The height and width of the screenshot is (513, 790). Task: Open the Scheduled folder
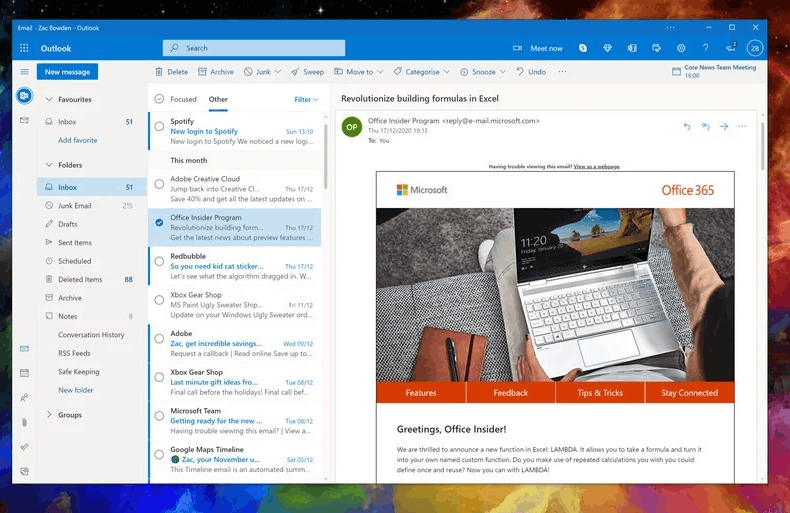pos(91,261)
